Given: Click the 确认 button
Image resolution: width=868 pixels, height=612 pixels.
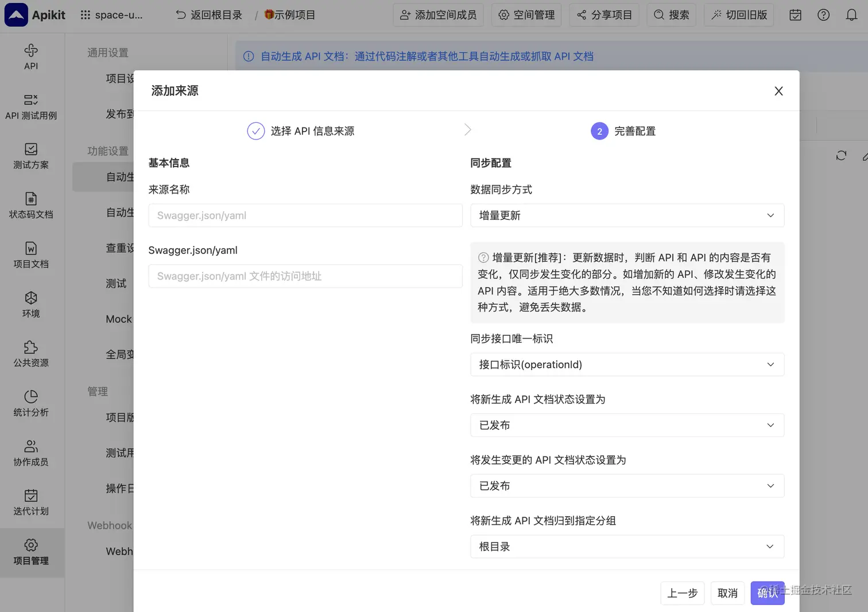Looking at the screenshot, I should tap(768, 593).
